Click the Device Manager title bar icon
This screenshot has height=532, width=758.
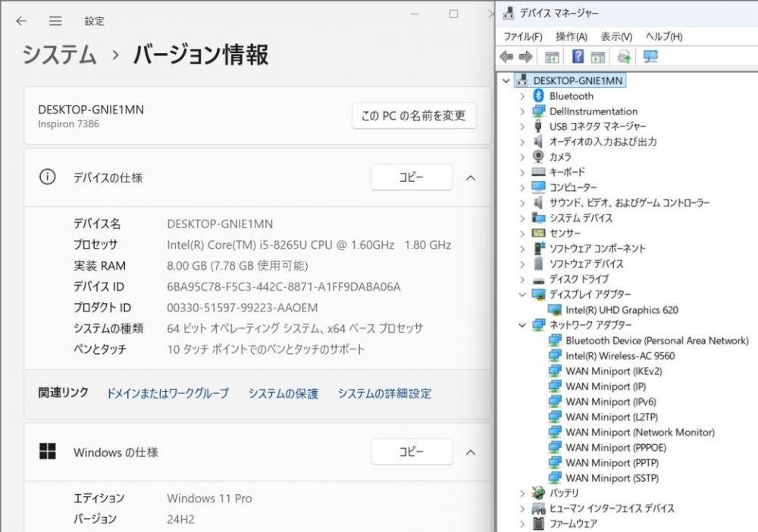[508, 13]
